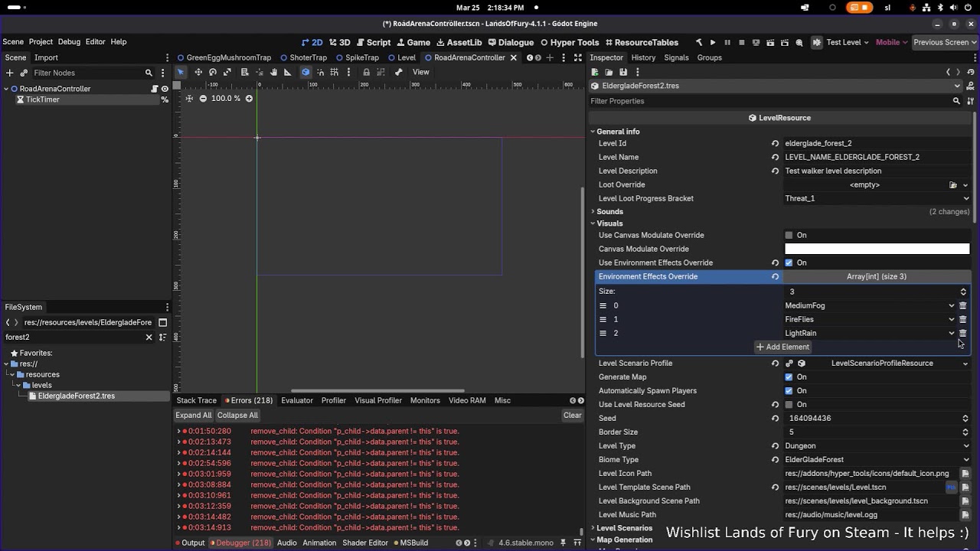Run the project with play icon
This screenshot has width=980, height=551.
[713, 42]
